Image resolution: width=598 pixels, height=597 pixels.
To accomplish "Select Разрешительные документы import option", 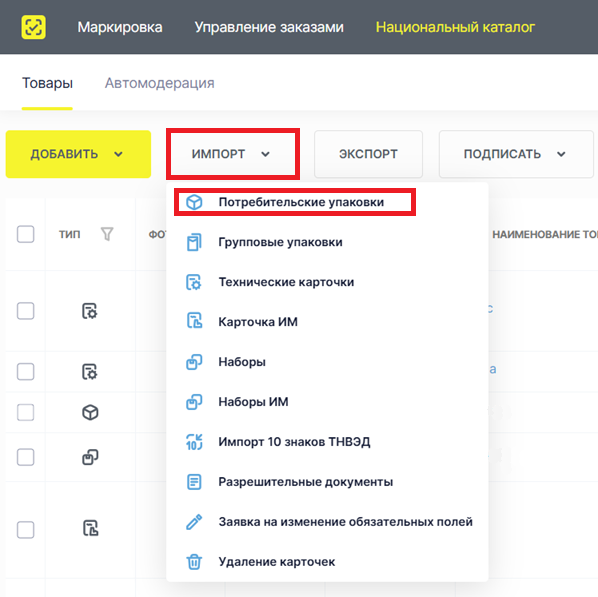I will [327, 482].
